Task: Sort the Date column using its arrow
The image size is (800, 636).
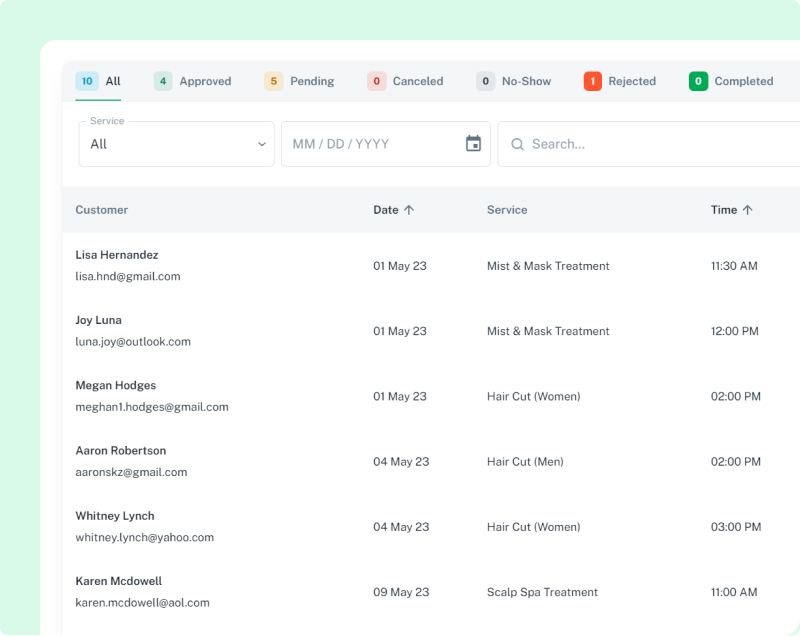Action: click(x=411, y=210)
